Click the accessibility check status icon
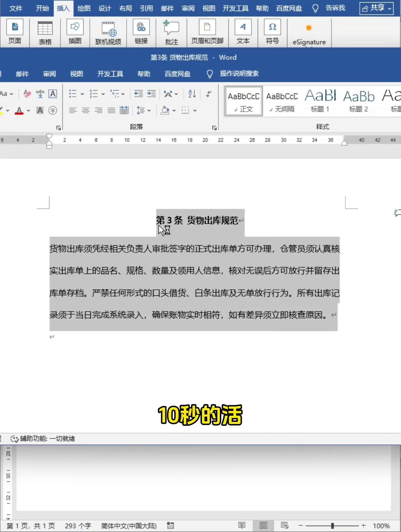 [14, 439]
